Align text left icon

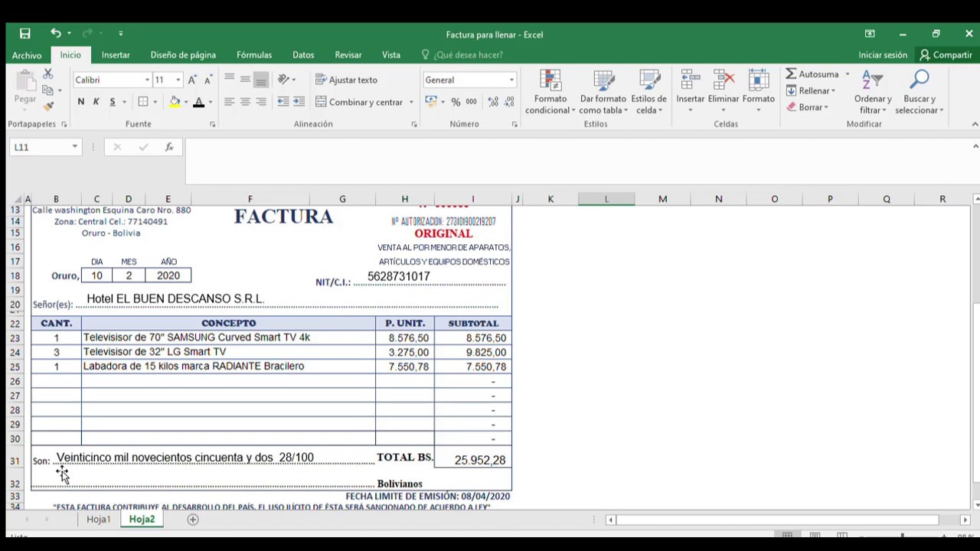click(x=229, y=102)
